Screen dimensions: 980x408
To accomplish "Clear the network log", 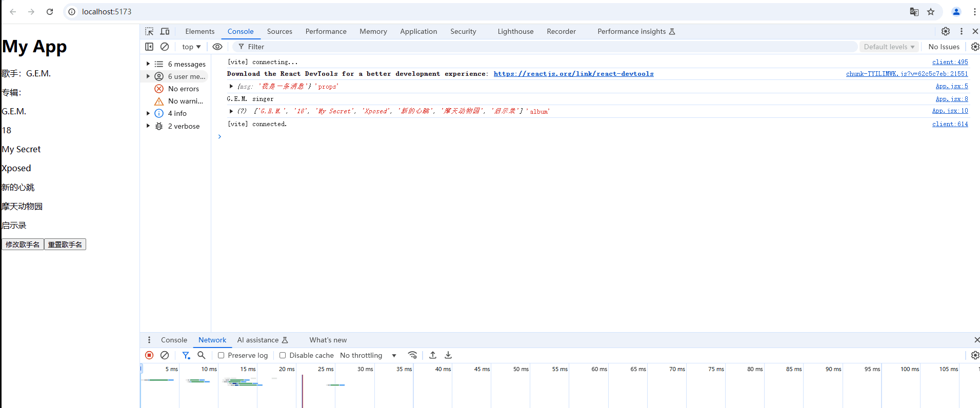I will [165, 355].
